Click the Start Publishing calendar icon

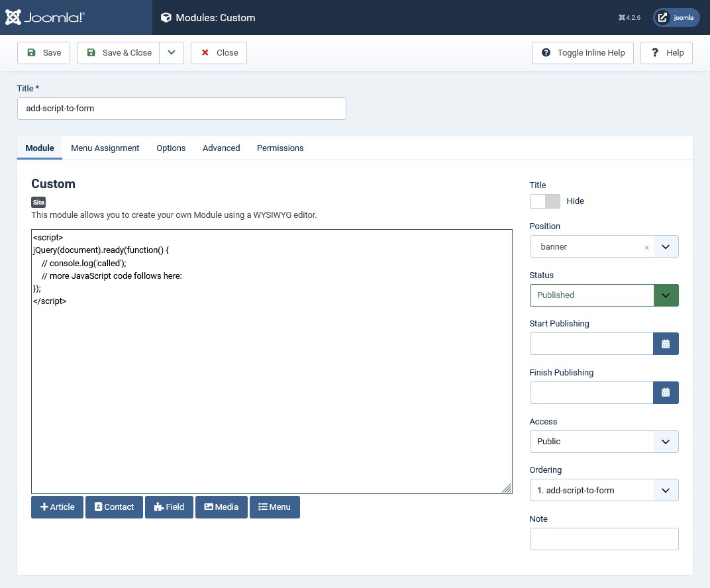[666, 344]
